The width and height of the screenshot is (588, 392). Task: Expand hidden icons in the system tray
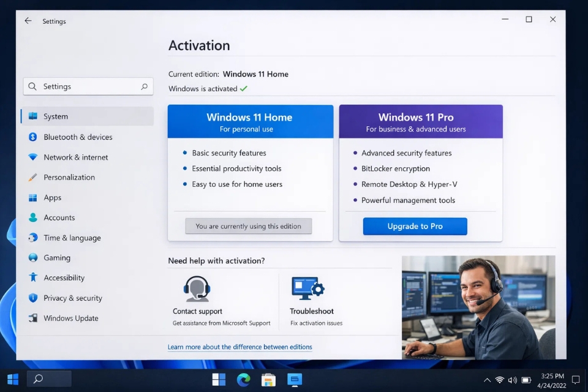coord(487,379)
